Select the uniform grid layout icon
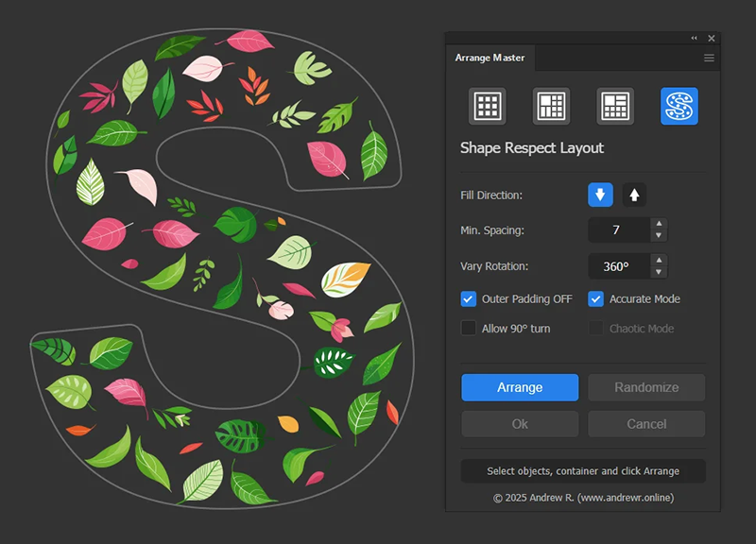Viewport: 756px width, 544px height. point(488,107)
